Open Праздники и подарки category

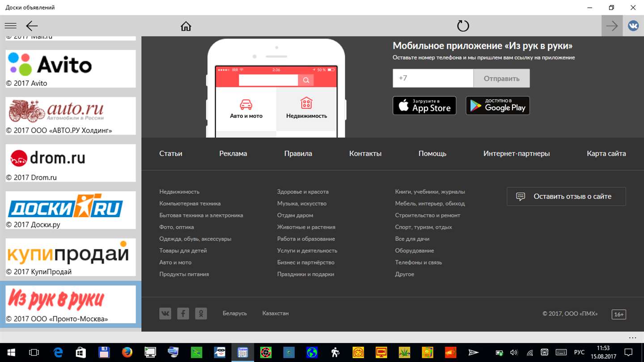(305, 274)
